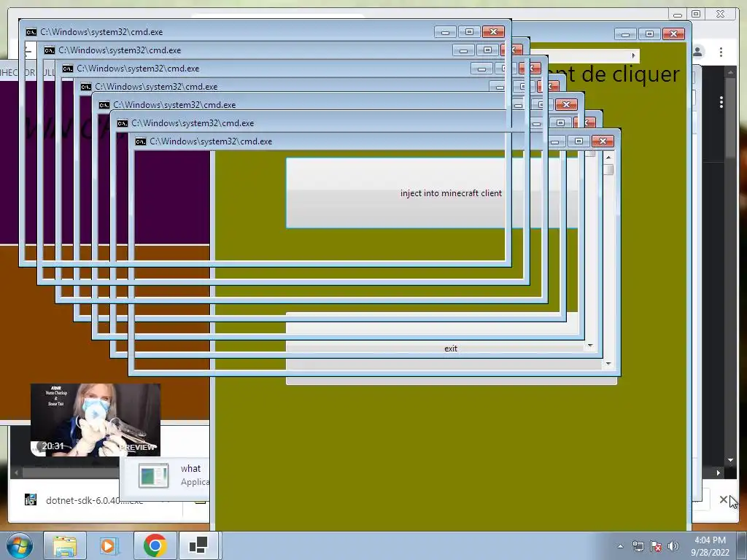Click the lowest cmd.exe window's scroll-up arrow
The height and width of the screenshot is (560, 747).
click(608, 157)
